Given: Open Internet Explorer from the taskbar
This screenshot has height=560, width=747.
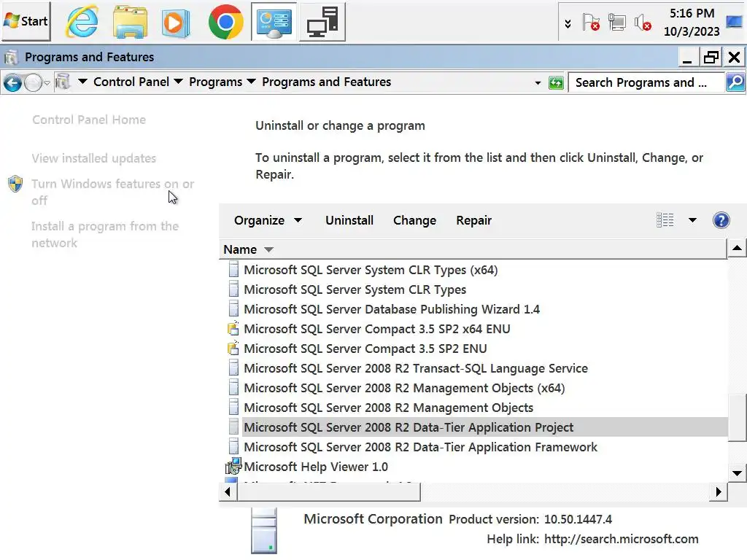Looking at the screenshot, I should [82, 23].
